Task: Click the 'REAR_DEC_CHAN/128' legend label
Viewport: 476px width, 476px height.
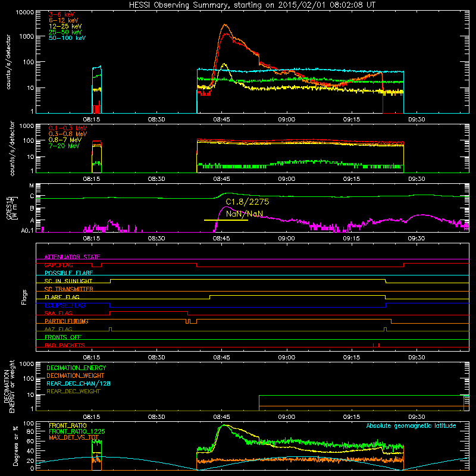Action: (x=79, y=383)
